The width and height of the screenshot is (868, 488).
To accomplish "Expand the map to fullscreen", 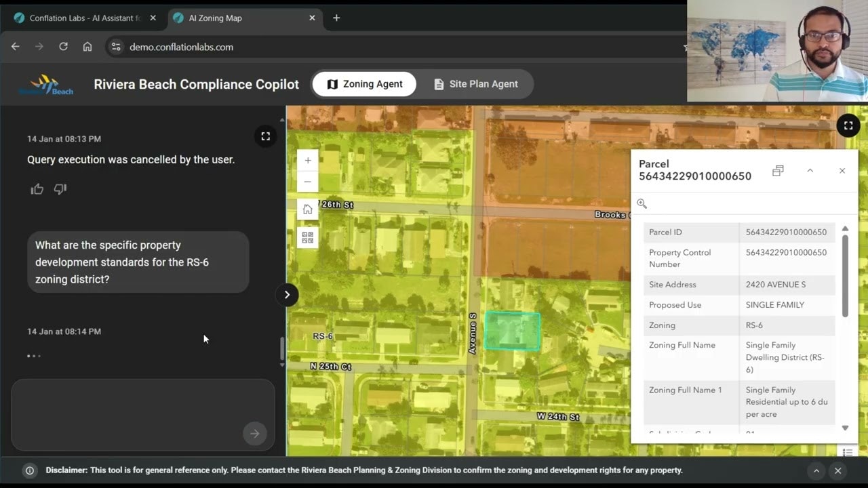I will click(x=848, y=125).
